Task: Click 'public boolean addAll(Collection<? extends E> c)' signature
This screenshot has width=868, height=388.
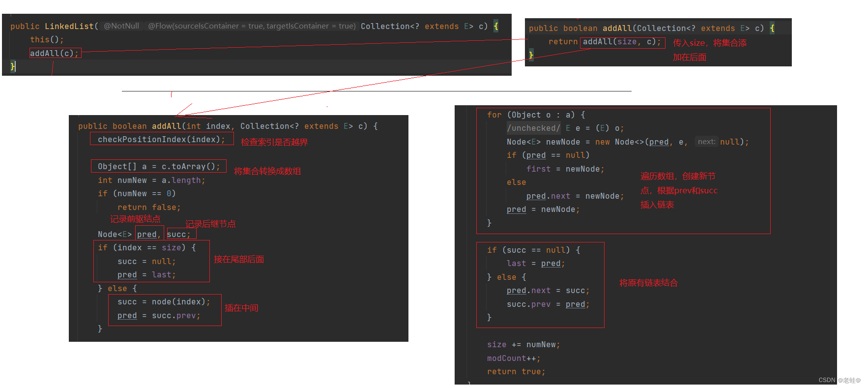Action: coord(646,28)
